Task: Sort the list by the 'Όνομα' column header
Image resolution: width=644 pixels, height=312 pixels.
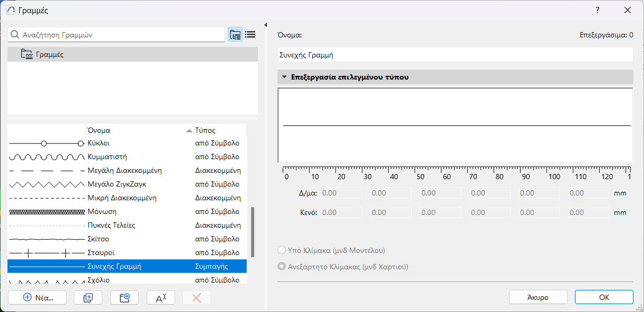Action: tap(140, 130)
